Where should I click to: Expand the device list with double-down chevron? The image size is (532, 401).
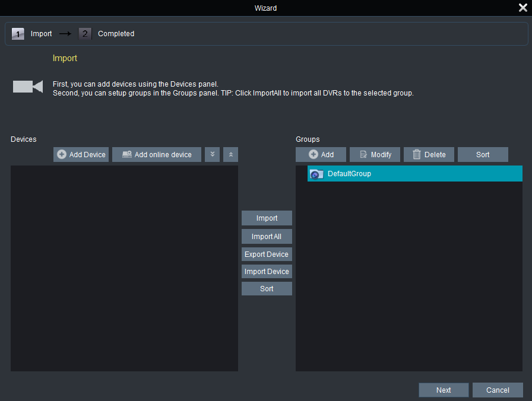(x=212, y=154)
